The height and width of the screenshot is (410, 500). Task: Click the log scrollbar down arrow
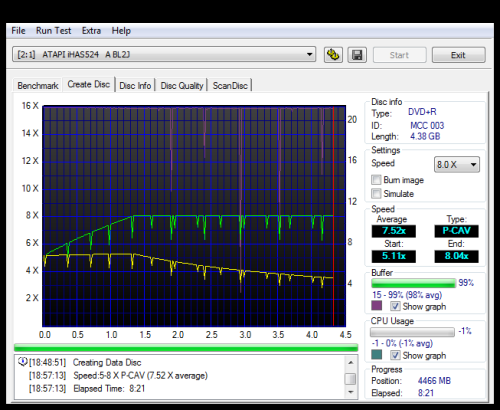coord(350,392)
